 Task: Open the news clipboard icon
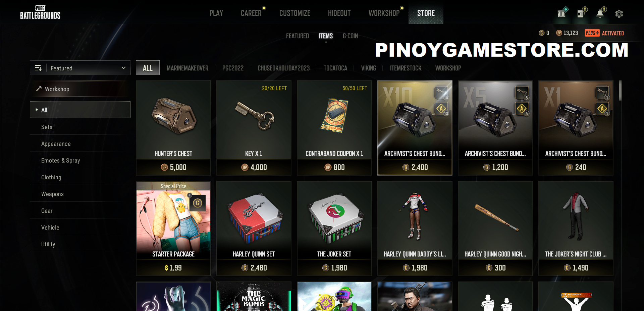tap(581, 13)
